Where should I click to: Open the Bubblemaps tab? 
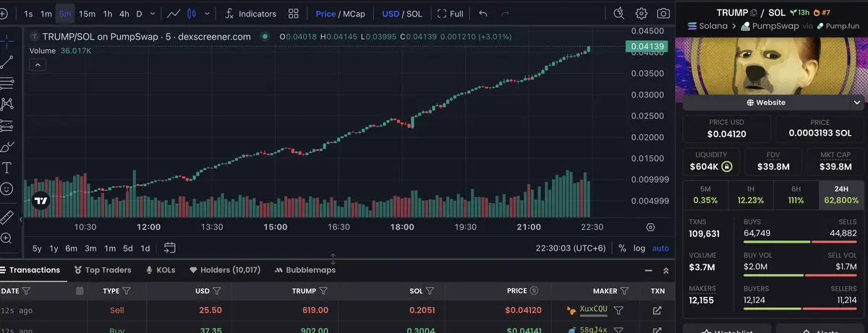point(305,270)
